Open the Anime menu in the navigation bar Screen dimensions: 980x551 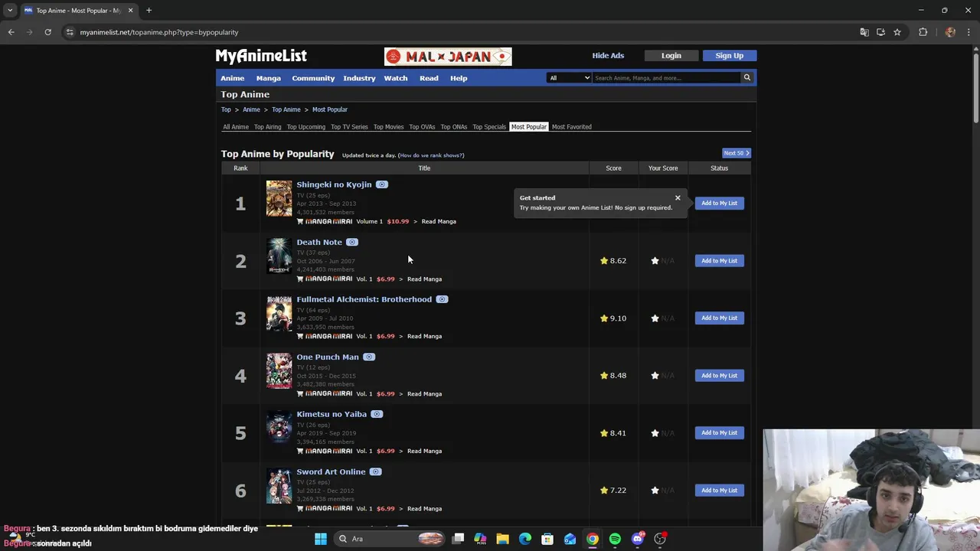coord(233,78)
